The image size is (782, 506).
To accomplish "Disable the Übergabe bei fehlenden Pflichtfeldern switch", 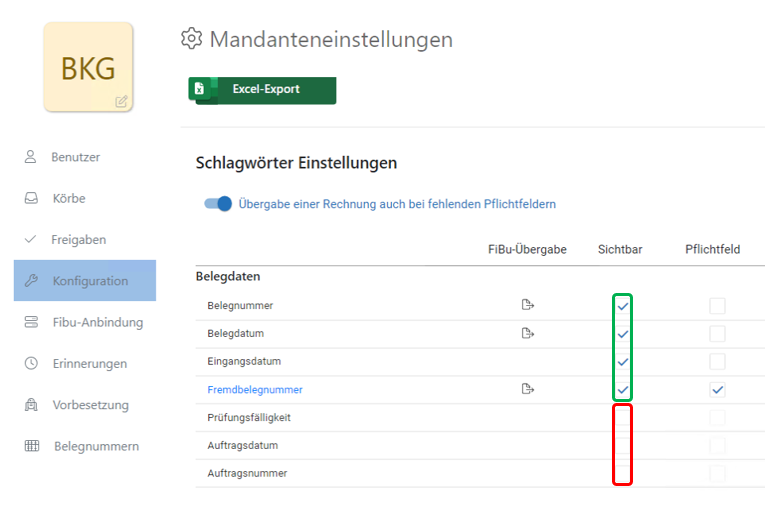I will point(218,204).
